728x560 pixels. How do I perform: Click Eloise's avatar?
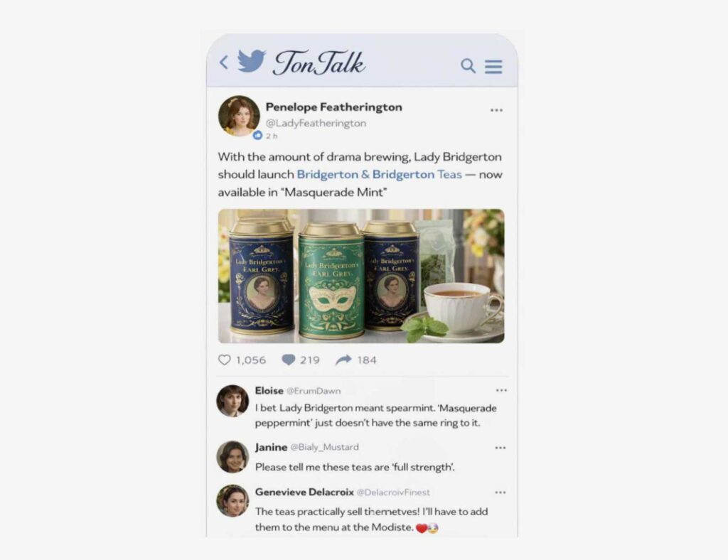click(x=232, y=401)
